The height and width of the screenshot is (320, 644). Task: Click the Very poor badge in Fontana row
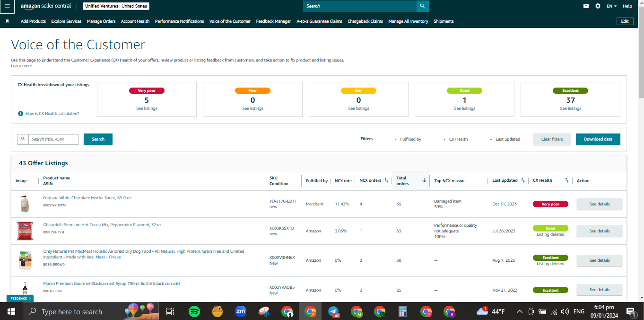pyautogui.click(x=550, y=204)
